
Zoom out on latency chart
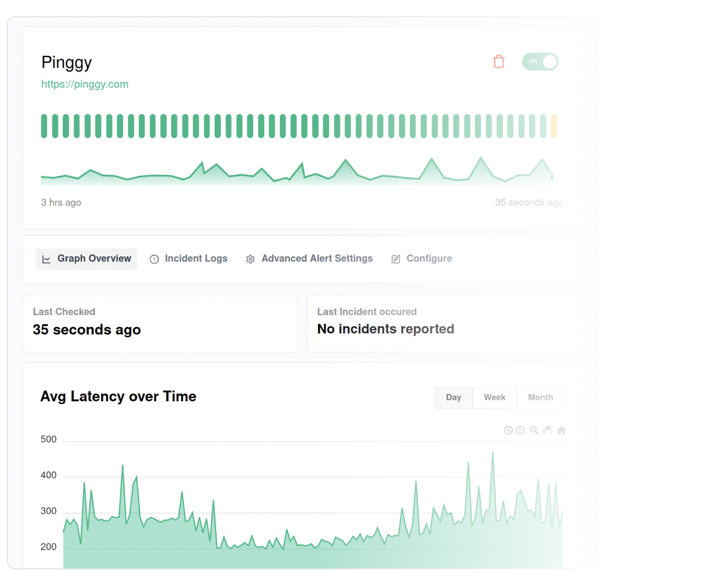[x=520, y=430]
